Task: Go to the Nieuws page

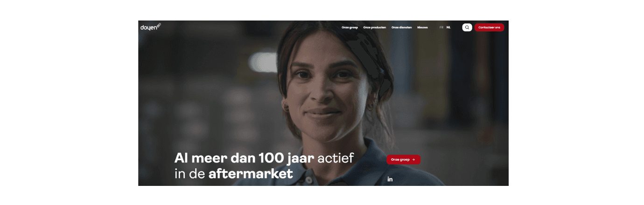Action: click(x=422, y=27)
